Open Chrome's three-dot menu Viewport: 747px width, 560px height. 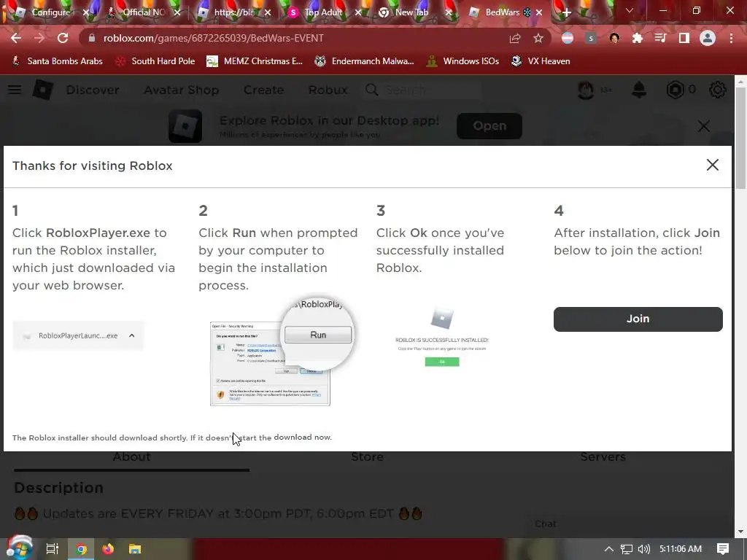click(x=731, y=38)
